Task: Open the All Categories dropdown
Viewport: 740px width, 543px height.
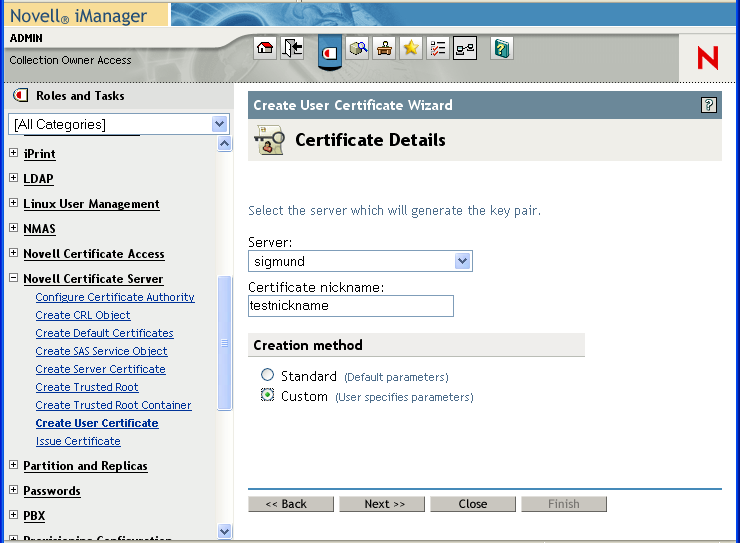Action: (x=220, y=124)
